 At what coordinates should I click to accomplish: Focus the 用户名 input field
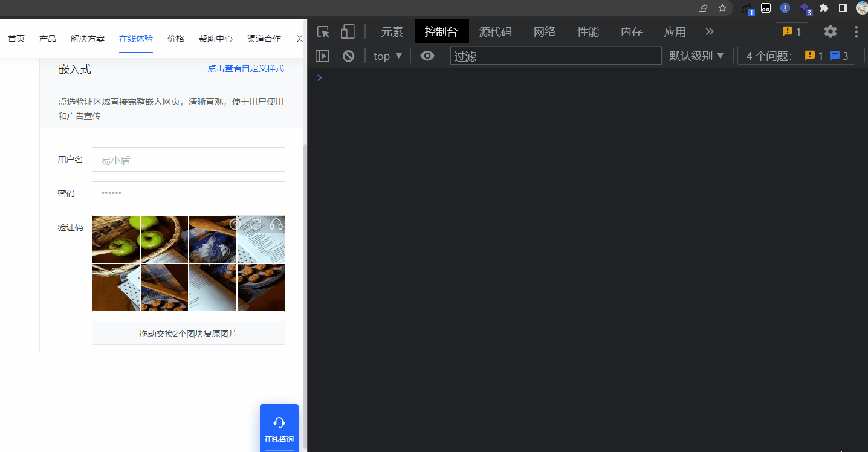point(188,160)
